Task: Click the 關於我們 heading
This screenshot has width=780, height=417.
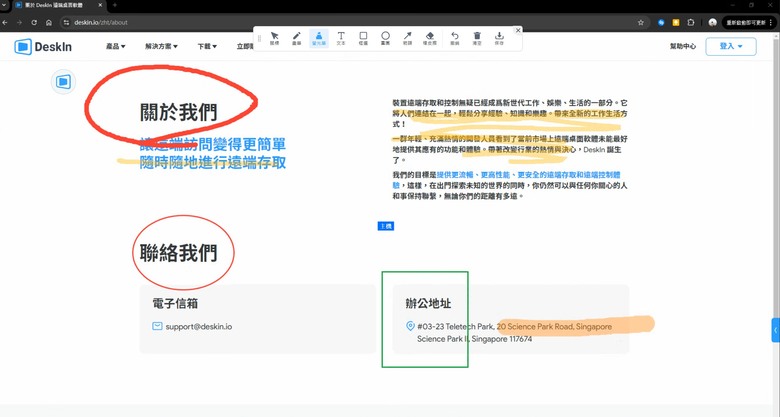Action: tap(179, 112)
